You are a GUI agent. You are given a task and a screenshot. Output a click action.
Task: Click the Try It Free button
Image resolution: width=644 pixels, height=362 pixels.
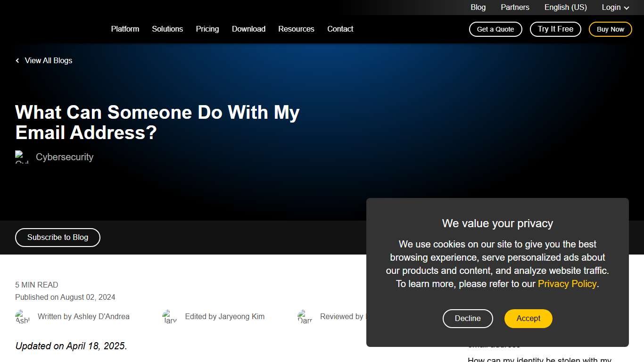(x=555, y=29)
